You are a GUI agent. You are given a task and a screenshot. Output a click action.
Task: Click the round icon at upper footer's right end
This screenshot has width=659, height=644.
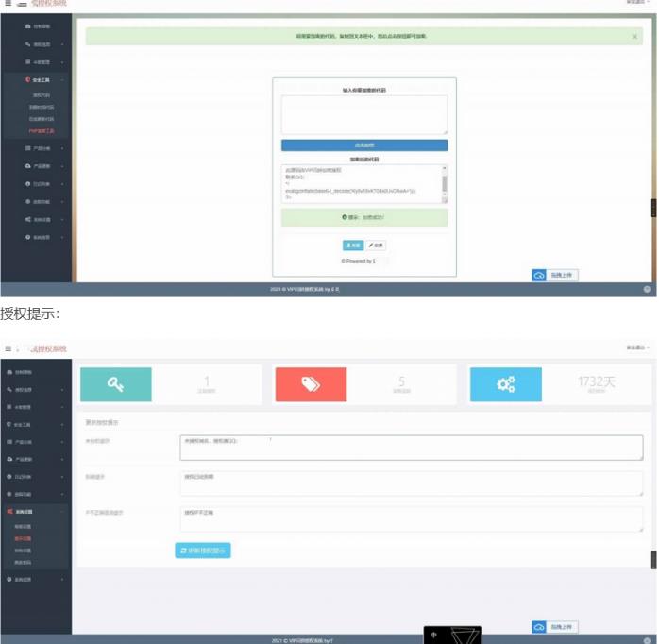pyautogui.click(x=647, y=288)
